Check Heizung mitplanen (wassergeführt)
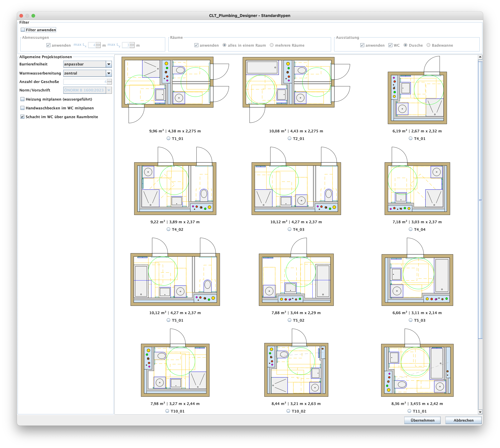This screenshot has height=448, width=500. [x=23, y=99]
